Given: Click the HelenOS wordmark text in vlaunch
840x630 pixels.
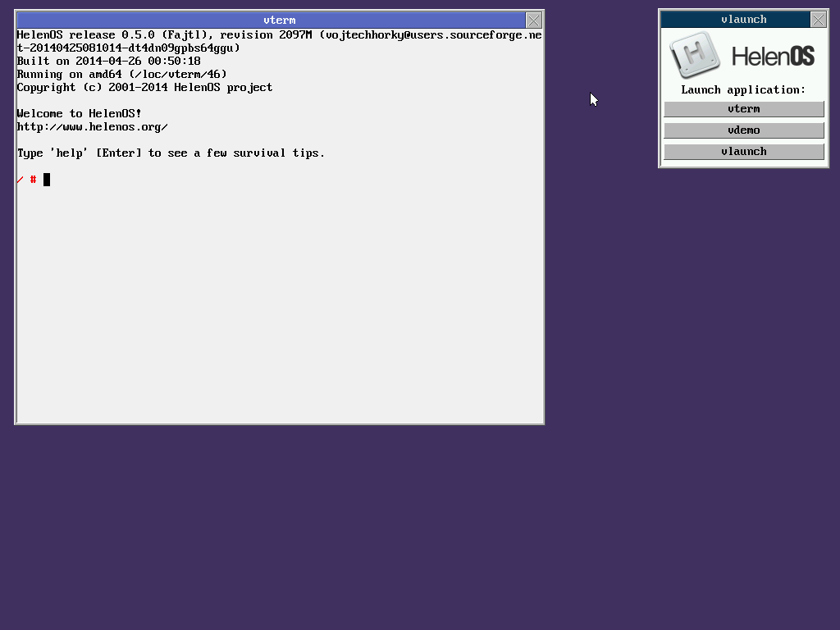Looking at the screenshot, I should 773,57.
